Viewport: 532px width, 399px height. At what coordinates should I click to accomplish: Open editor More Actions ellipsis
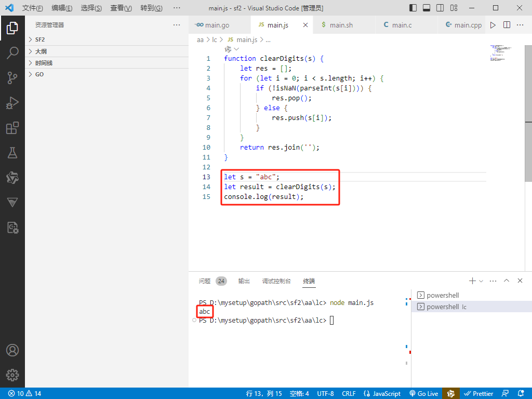520,25
